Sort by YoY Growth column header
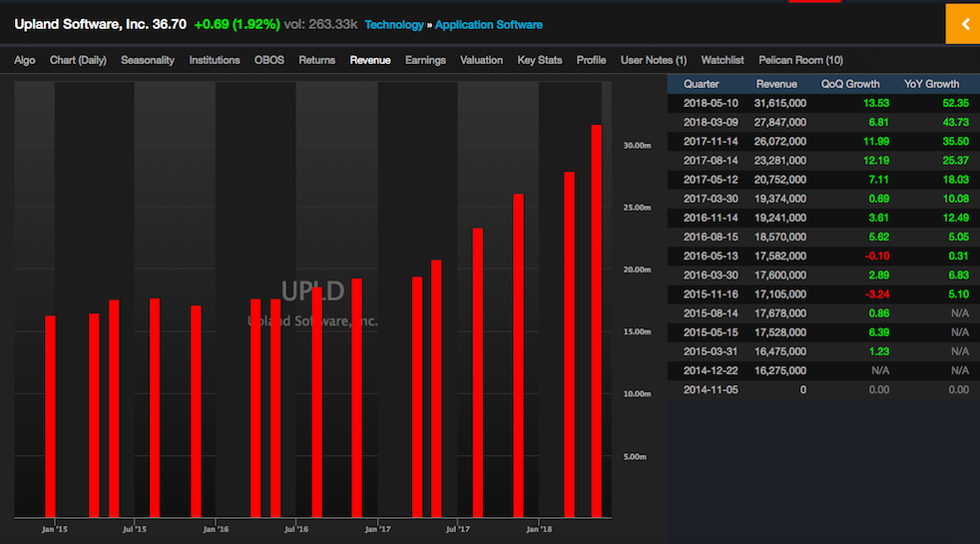This screenshot has height=544, width=980. [931, 84]
